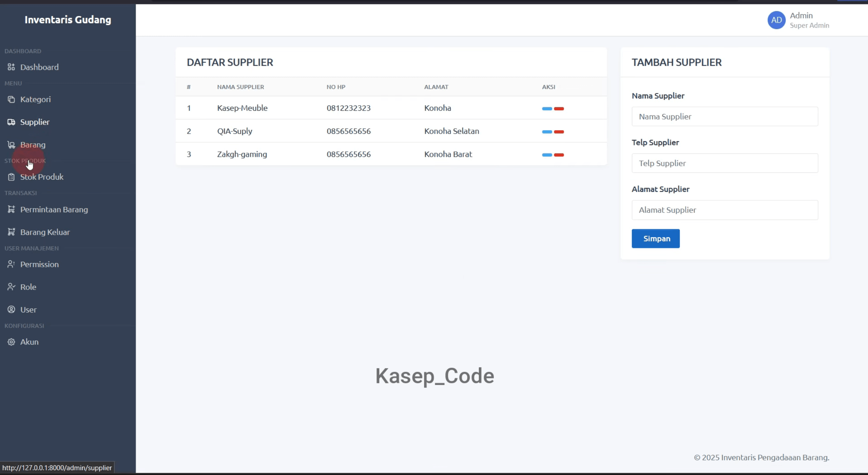The image size is (868, 475).
Task: Click blue edit button for Zakgh-gaming
Action: tap(547, 155)
